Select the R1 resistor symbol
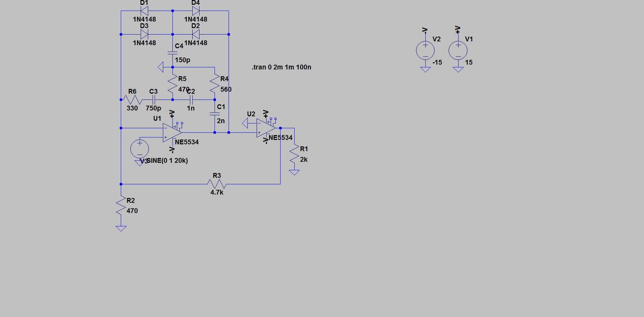 [x=294, y=154]
